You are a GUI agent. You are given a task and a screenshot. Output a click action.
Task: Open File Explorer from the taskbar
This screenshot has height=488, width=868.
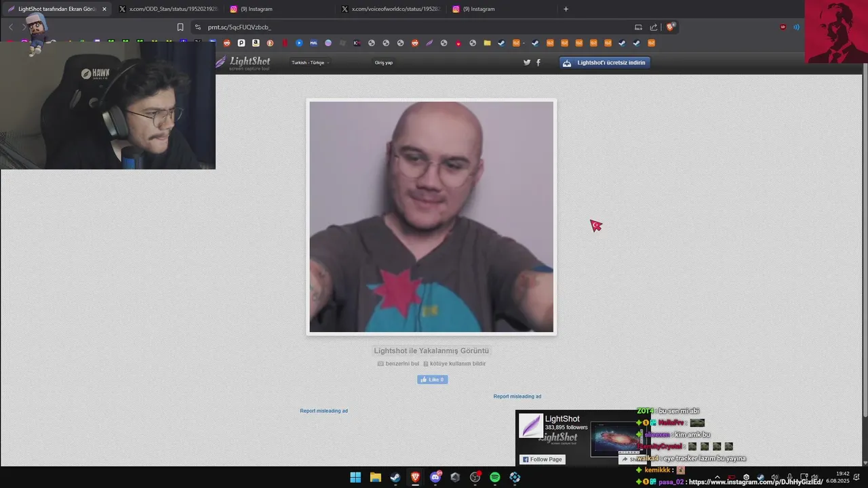(x=375, y=477)
